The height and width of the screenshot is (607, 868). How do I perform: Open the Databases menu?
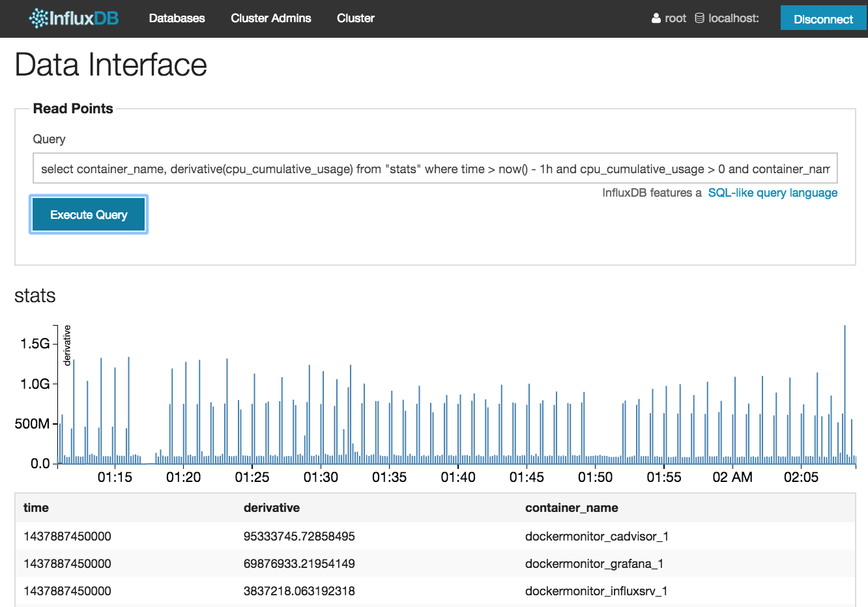177,18
